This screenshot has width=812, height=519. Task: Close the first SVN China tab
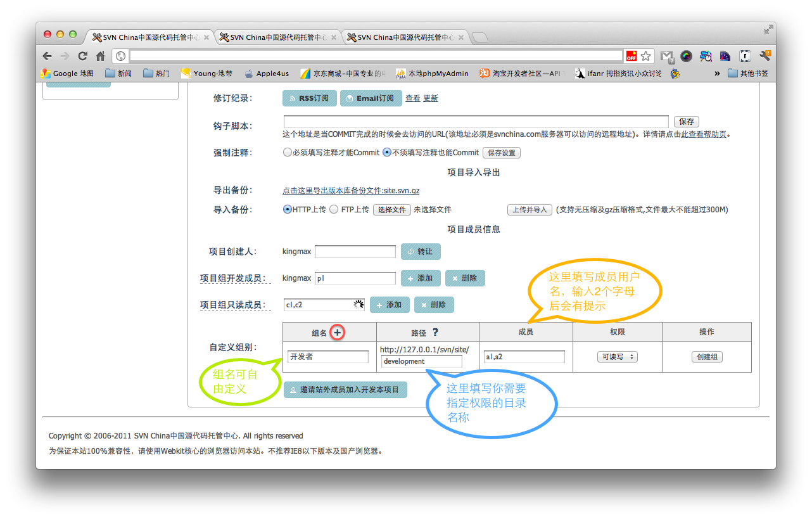tap(206, 37)
